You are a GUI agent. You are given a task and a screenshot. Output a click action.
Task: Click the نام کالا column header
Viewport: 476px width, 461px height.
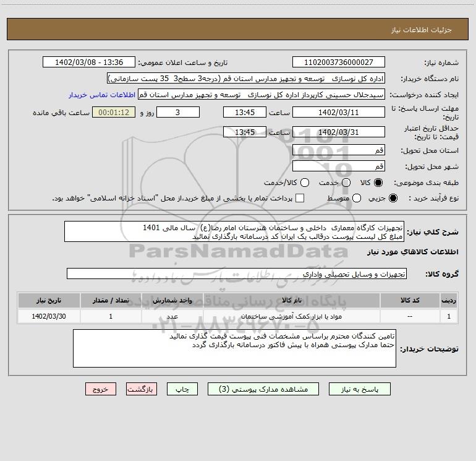coord(291,300)
